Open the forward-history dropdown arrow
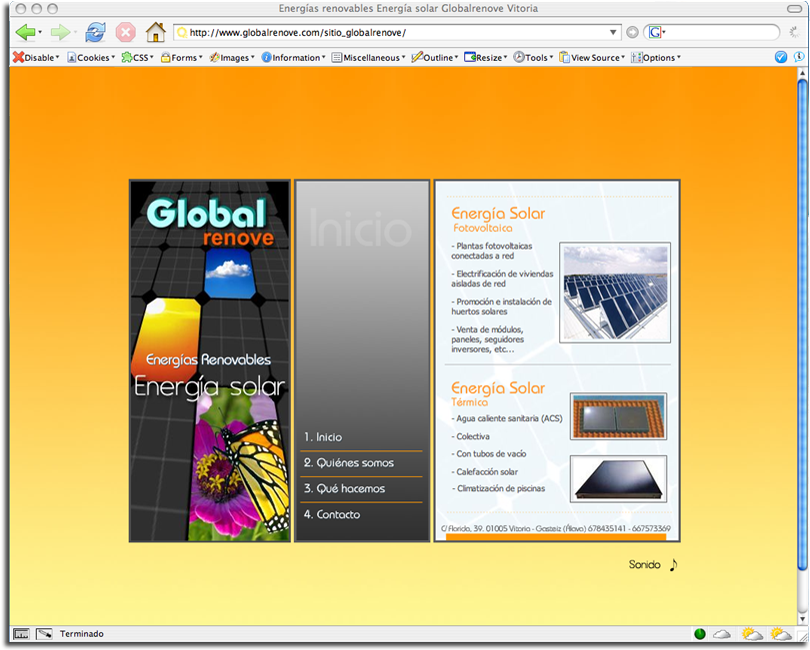Viewport: 810px width, 650px height. (75, 33)
